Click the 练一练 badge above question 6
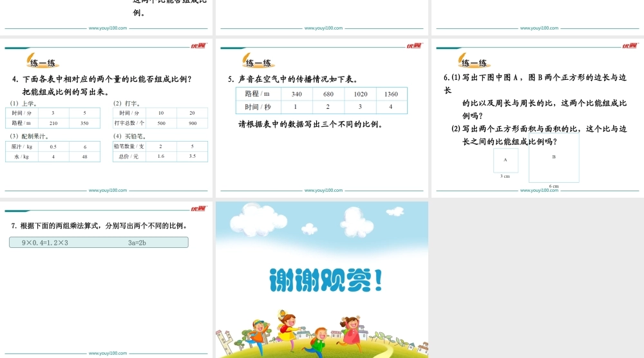This screenshot has width=644, height=358. click(473, 62)
